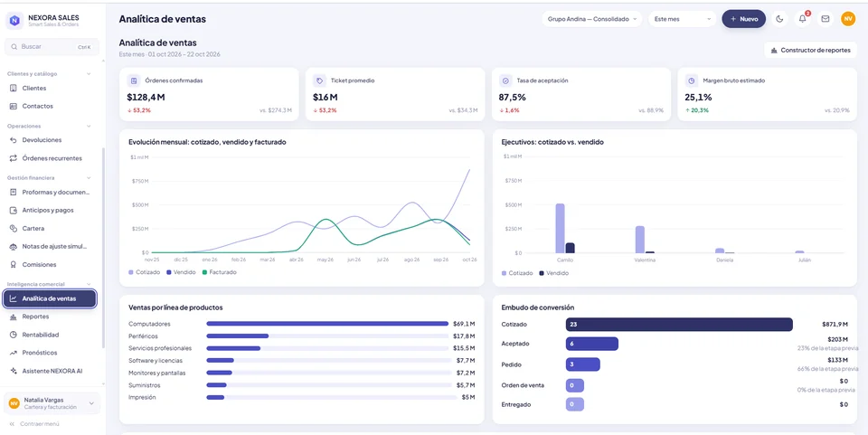The height and width of the screenshot is (435, 868).
Task: Open Devoluciones in the sidebar
Action: pos(50,140)
